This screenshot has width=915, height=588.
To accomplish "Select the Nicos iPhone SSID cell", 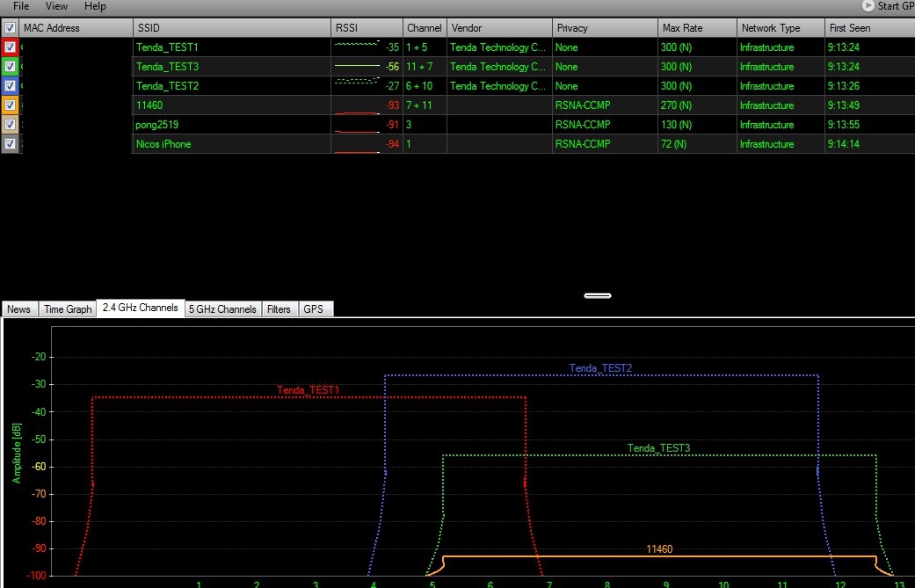I will [232, 143].
